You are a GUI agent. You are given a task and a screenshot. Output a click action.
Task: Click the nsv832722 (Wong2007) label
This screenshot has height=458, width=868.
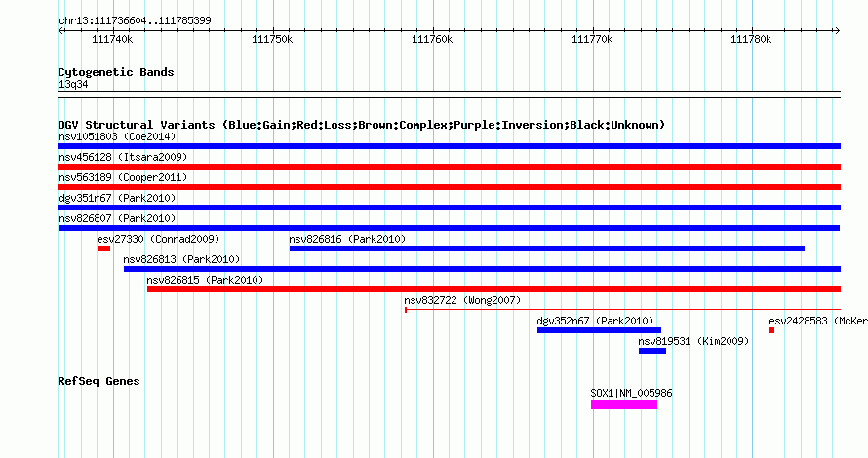(462, 300)
